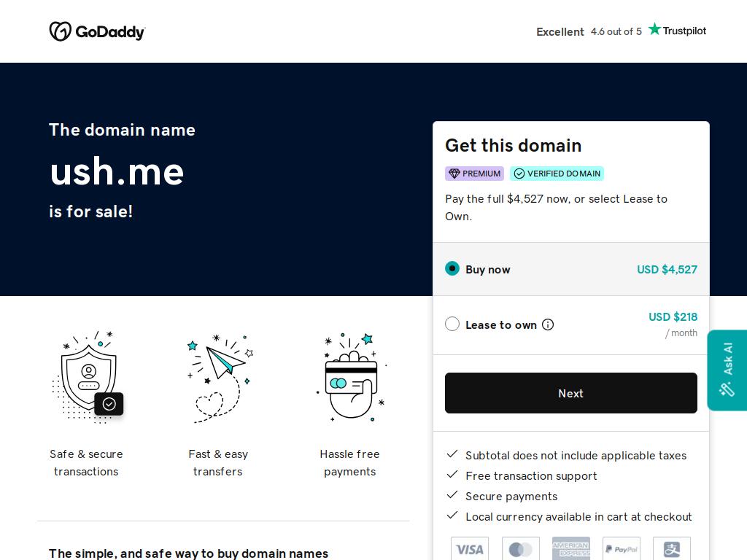Click the PayPal payment icon
This screenshot has height=560, width=747.
(622, 549)
